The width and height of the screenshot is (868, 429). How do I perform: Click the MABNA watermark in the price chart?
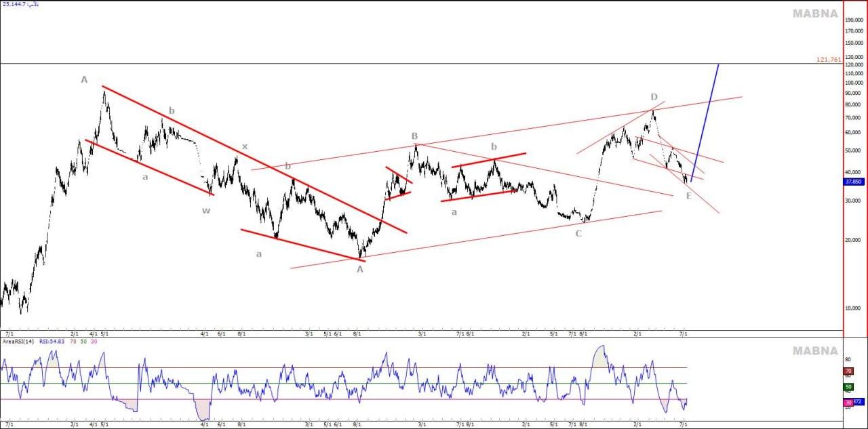tap(816, 14)
